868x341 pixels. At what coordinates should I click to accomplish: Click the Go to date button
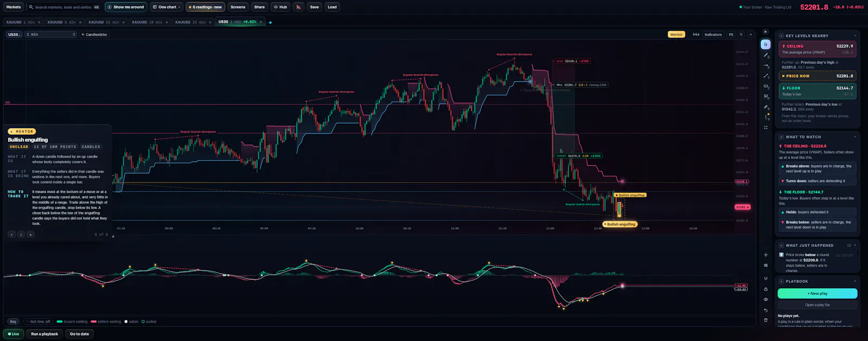pyautogui.click(x=79, y=334)
